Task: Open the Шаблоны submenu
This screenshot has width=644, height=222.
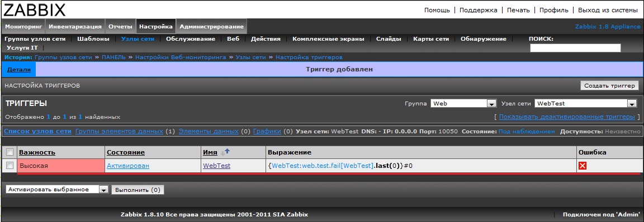Action: click(x=93, y=39)
